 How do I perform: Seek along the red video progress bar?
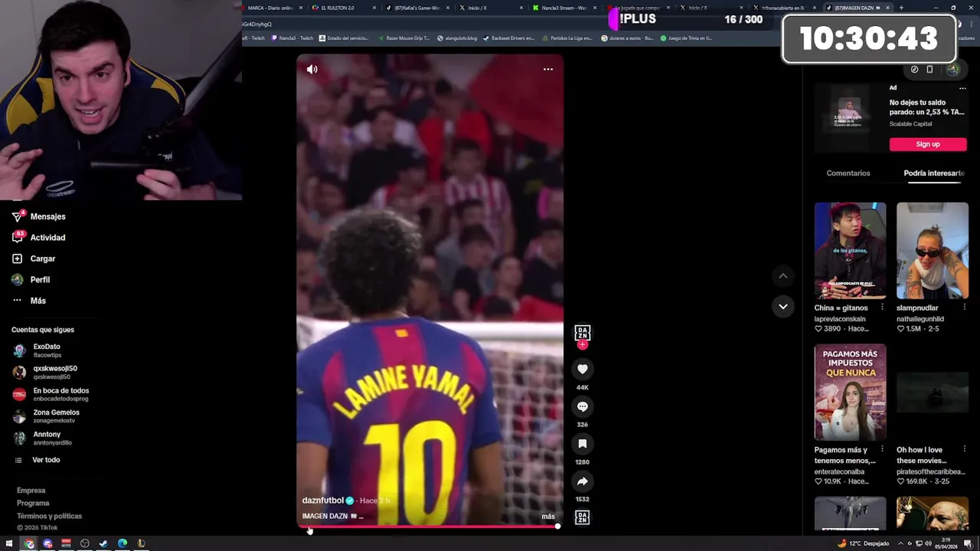(430, 527)
